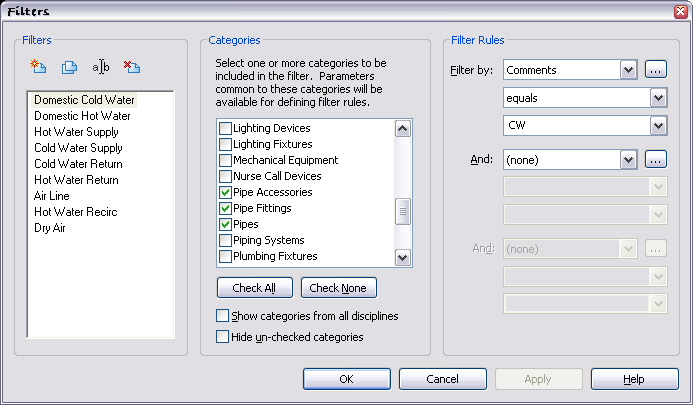Viewport: 693px width, 405px height.
Task: Choose the Dry Air filter
Action: point(50,228)
